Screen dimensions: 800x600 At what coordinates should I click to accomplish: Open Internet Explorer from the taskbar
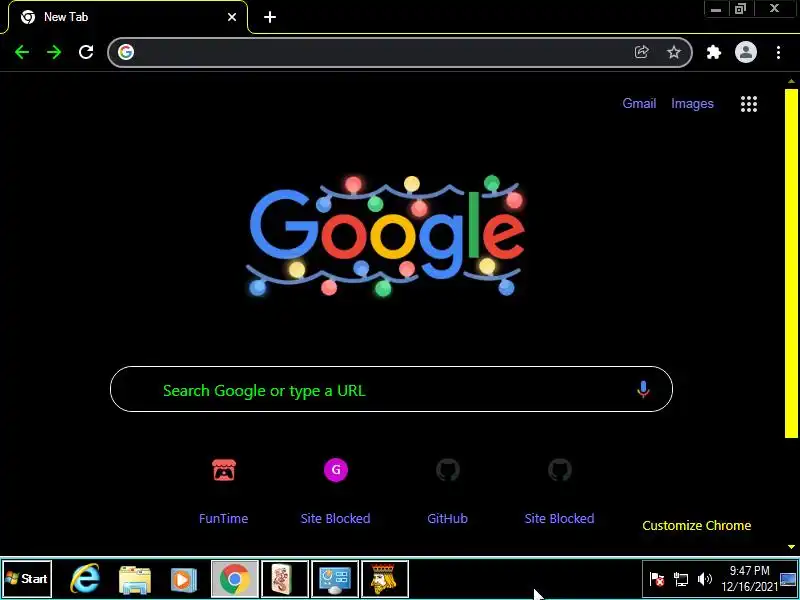click(x=85, y=579)
